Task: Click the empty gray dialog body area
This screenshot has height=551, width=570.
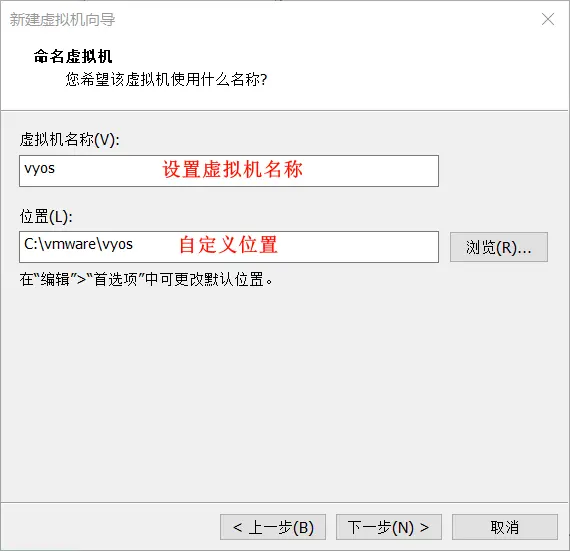Action: pos(285,393)
